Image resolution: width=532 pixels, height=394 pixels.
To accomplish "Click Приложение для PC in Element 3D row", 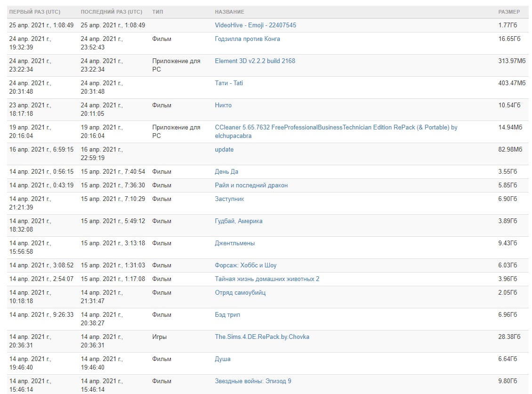I will point(176,65).
